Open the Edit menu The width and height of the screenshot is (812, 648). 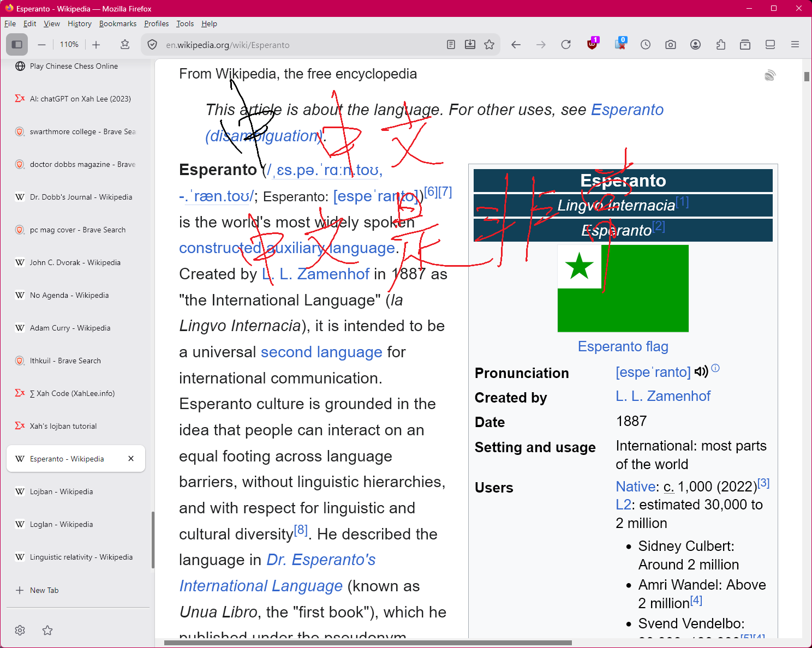pyautogui.click(x=30, y=23)
